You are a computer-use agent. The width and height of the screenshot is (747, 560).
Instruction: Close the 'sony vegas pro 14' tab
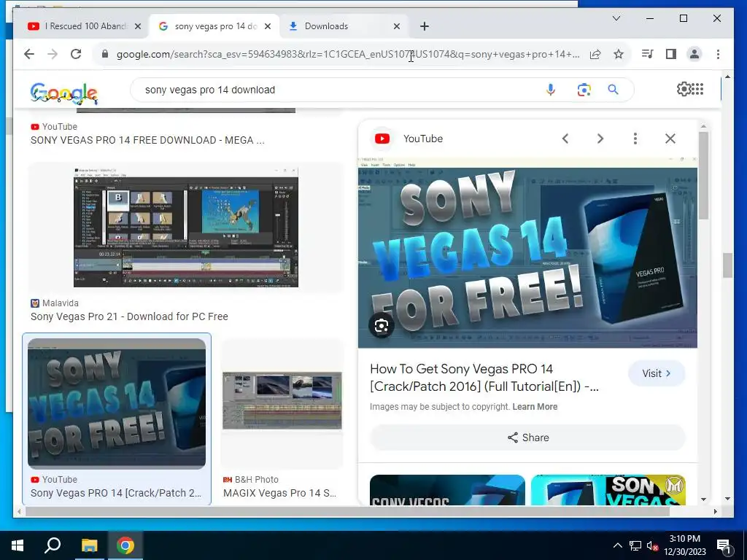(x=268, y=26)
